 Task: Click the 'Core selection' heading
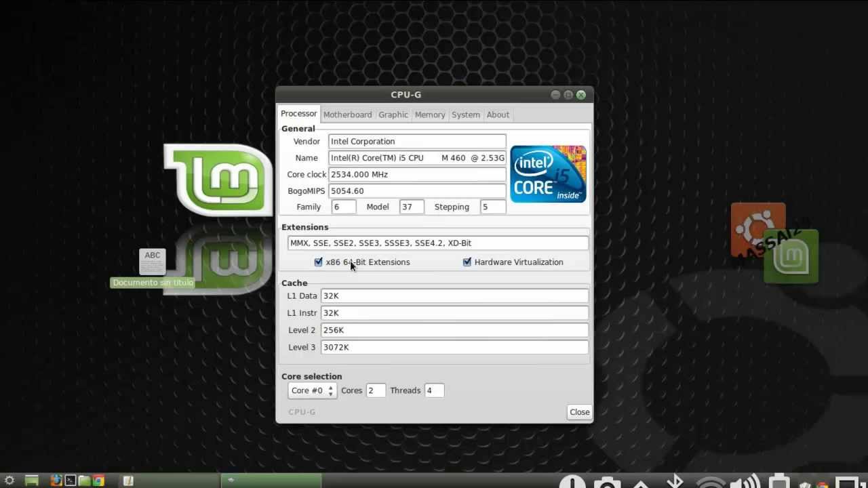click(x=312, y=377)
